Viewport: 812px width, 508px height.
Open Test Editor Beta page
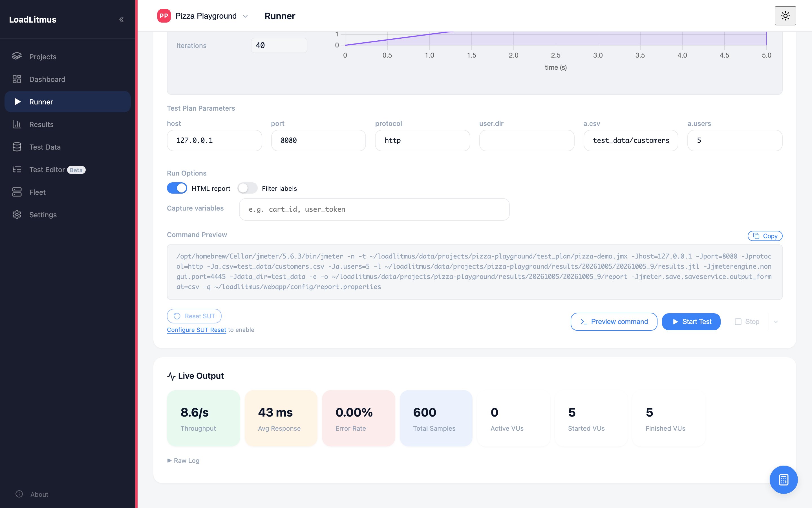[x=67, y=169]
